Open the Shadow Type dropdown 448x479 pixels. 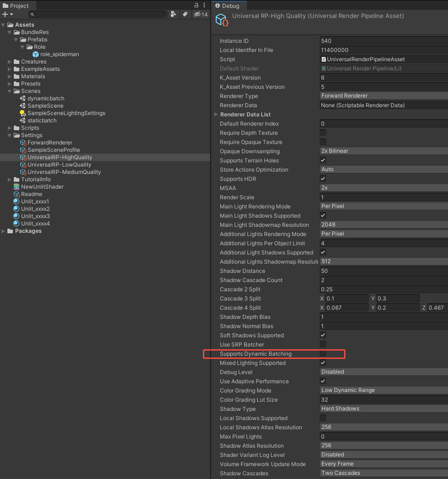click(x=384, y=409)
